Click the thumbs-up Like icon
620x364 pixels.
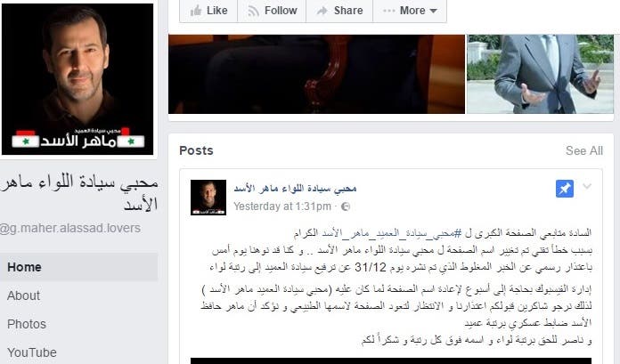tap(196, 11)
